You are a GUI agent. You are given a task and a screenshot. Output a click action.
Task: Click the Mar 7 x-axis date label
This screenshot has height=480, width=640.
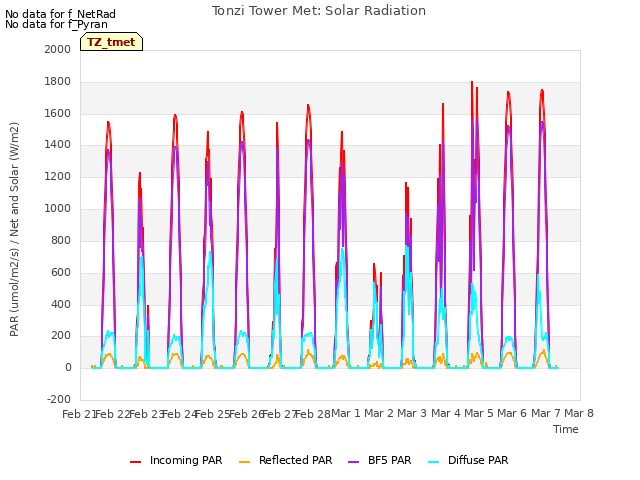pos(546,413)
